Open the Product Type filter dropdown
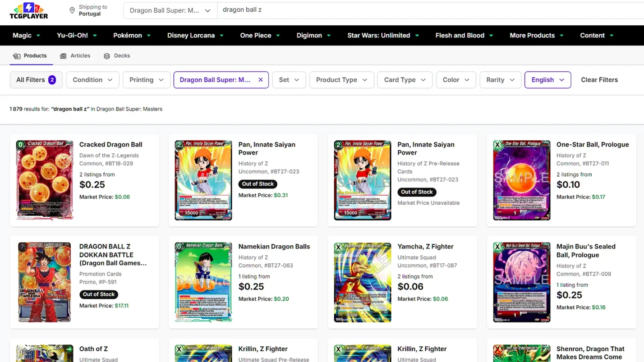 342,80
